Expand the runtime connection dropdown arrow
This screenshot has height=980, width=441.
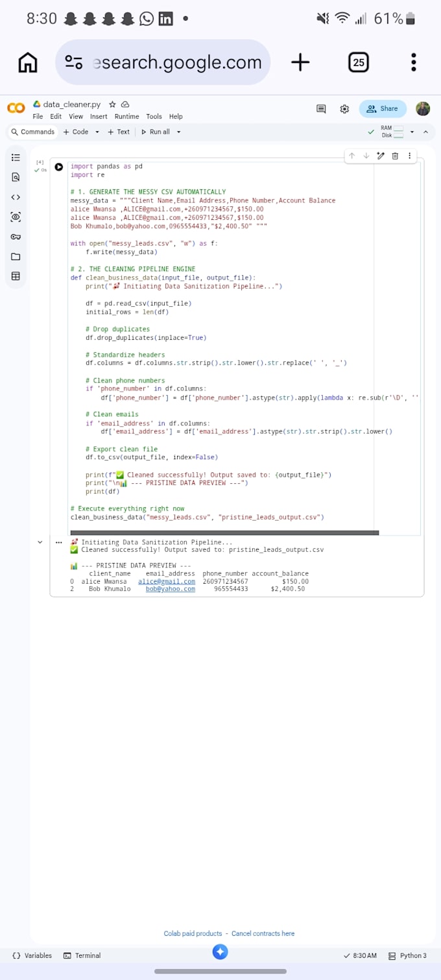tap(412, 132)
